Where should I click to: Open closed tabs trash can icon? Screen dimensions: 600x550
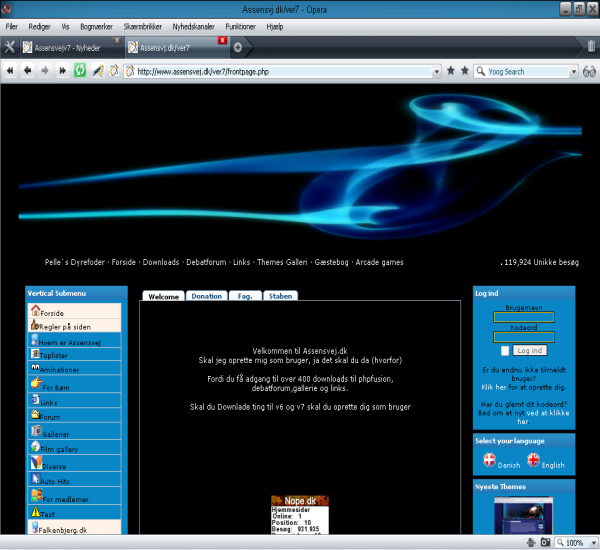point(591,46)
